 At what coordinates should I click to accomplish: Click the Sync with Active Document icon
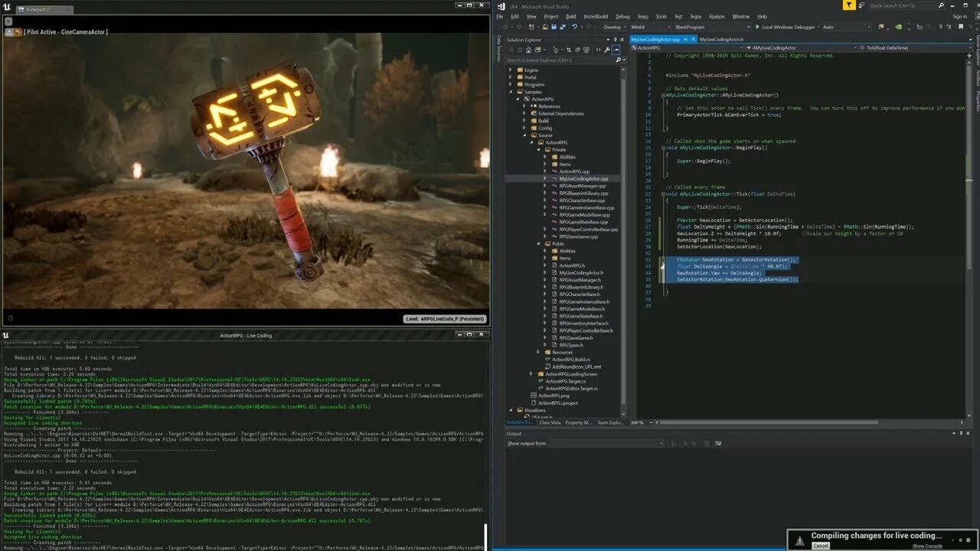pos(568,50)
